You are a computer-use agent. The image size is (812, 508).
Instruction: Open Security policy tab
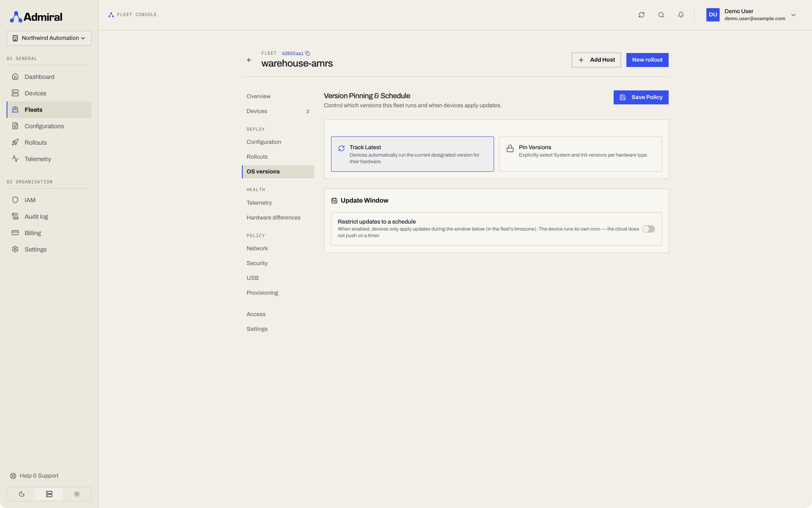pyautogui.click(x=278, y=263)
